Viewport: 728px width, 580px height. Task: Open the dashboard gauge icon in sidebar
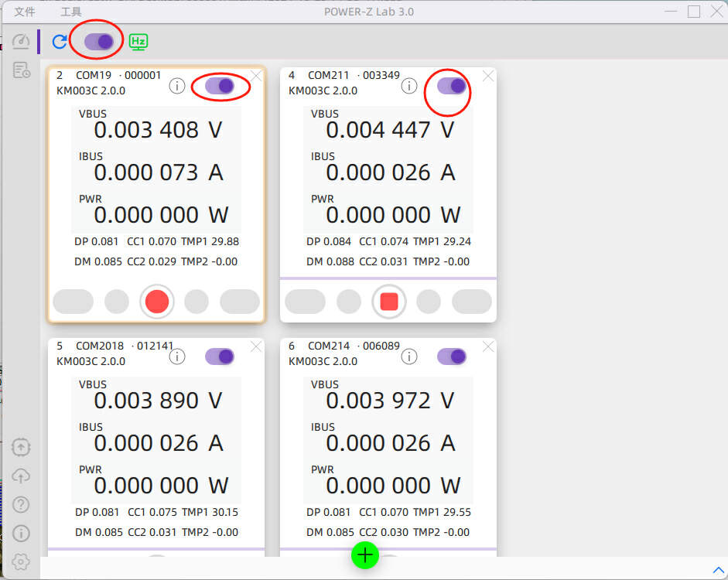click(x=21, y=42)
